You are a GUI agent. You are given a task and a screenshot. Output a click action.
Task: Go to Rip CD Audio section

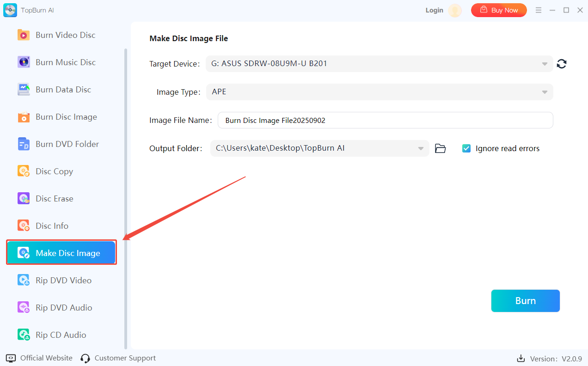pyautogui.click(x=61, y=335)
